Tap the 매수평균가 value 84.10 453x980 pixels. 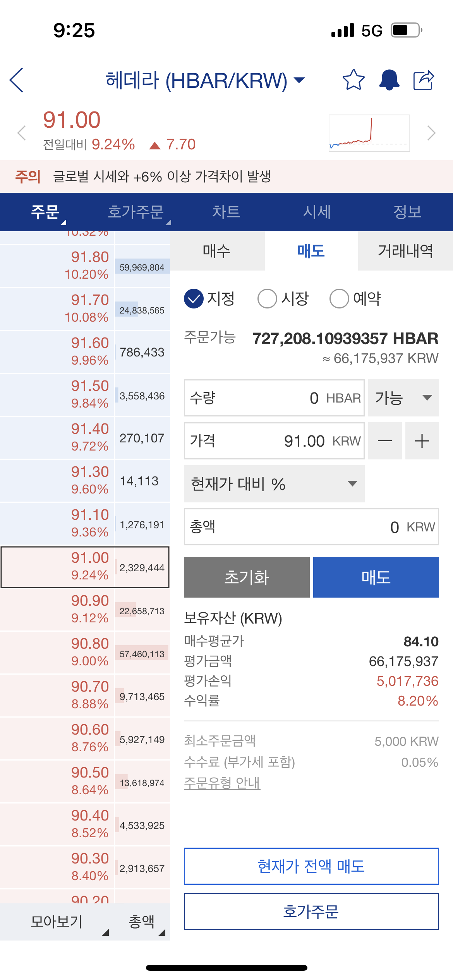(421, 642)
